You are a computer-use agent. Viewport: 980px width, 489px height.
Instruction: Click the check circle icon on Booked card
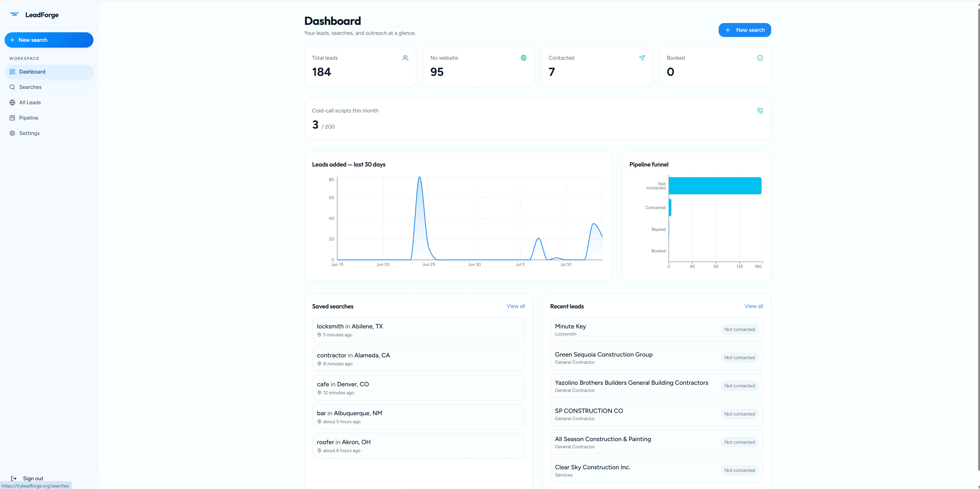(x=760, y=58)
